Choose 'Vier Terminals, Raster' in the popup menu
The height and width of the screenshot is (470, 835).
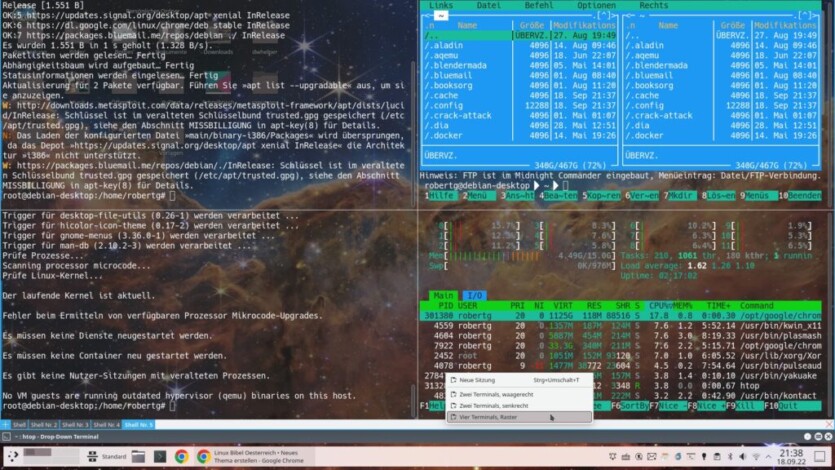(x=519, y=417)
